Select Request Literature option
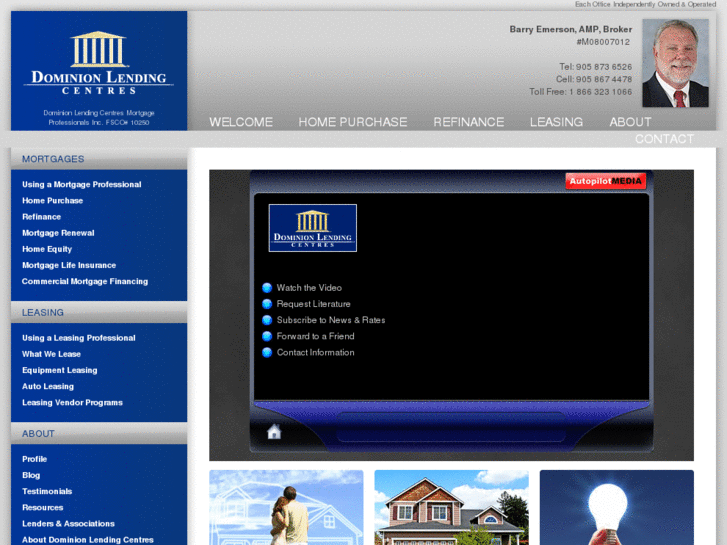Image resolution: width=727 pixels, height=545 pixels. coord(313,304)
